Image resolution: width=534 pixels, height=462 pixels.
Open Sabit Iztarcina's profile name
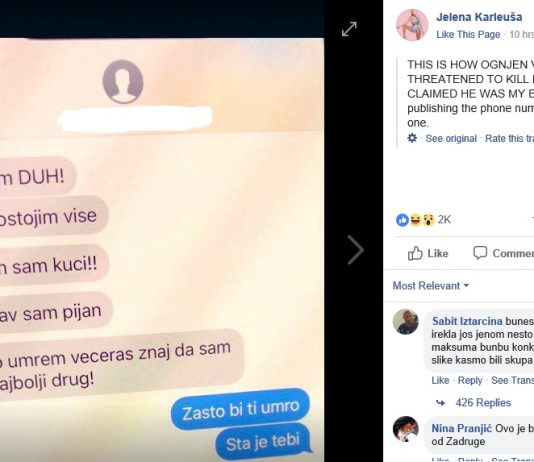pos(467,321)
